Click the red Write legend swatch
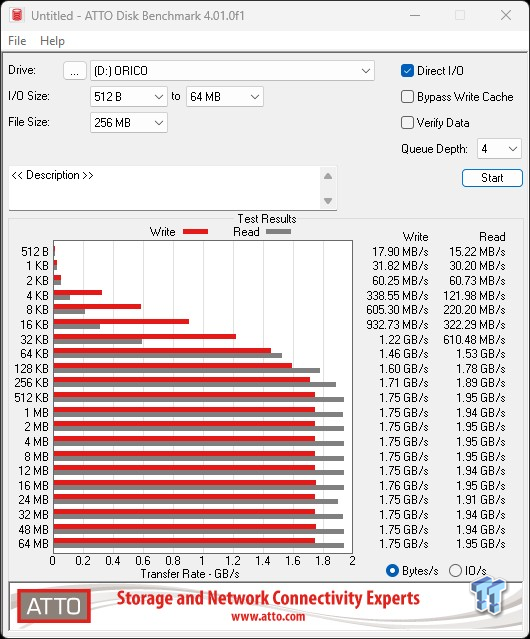The image size is (530, 639). (x=196, y=231)
